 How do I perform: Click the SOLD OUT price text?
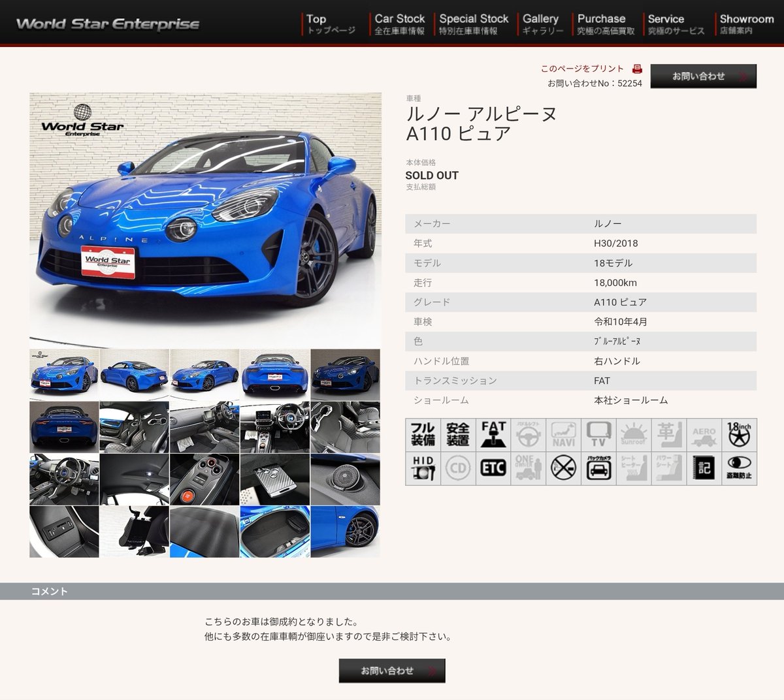pyautogui.click(x=432, y=175)
